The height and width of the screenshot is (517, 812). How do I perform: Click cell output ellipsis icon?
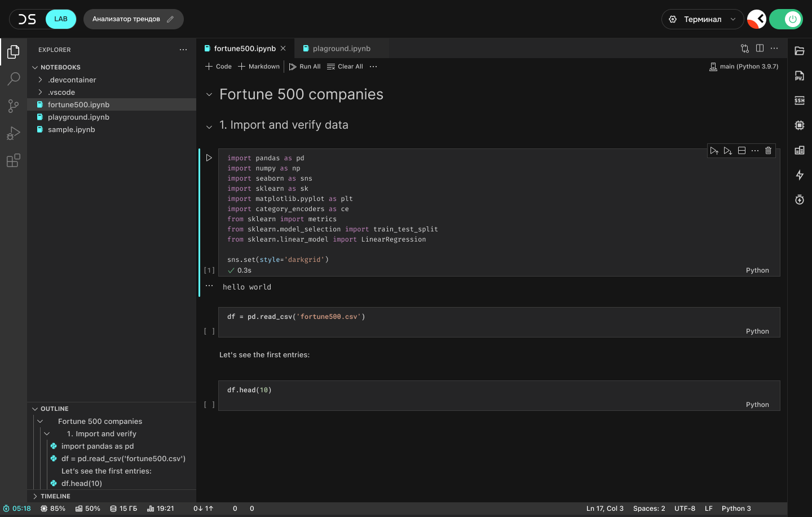[x=209, y=286]
